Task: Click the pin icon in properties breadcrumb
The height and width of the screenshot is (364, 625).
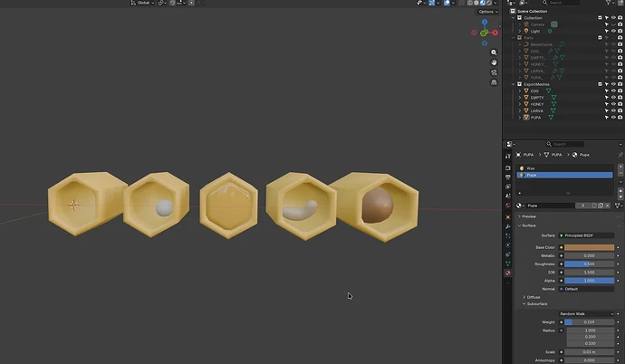Action: point(620,155)
